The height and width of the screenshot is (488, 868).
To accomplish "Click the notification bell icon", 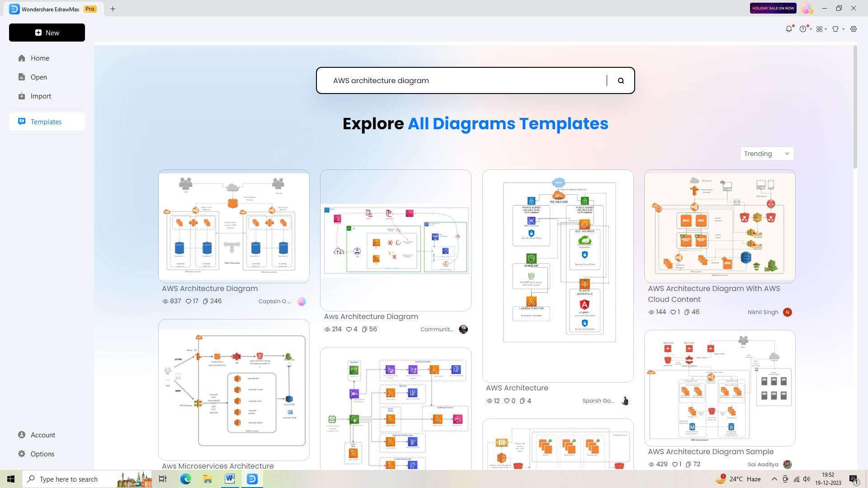I will [789, 28].
